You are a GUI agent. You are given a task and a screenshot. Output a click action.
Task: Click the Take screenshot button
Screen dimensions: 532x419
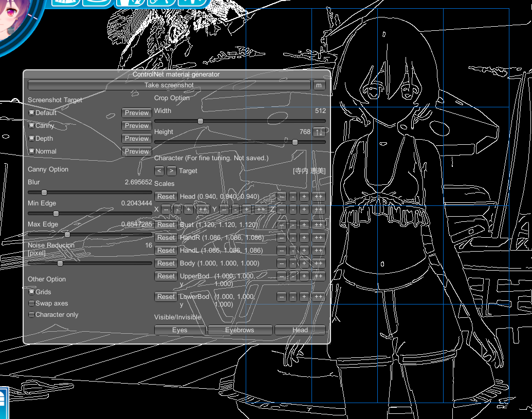click(x=169, y=85)
